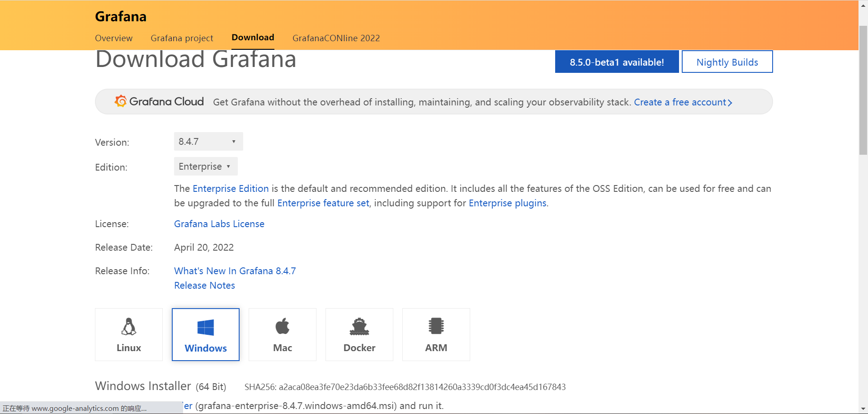Choose the ARM chip icon tile

(436, 334)
